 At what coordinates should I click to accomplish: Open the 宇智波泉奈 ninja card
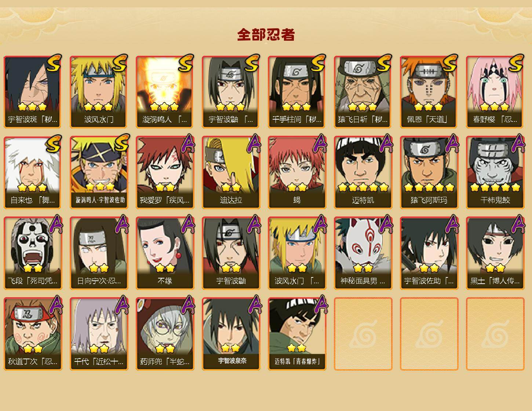231,334
